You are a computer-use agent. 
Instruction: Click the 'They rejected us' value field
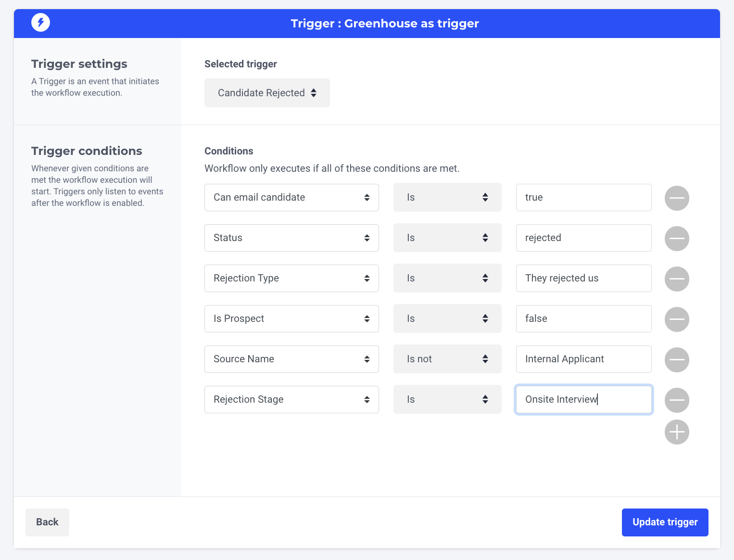click(x=584, y=278)
